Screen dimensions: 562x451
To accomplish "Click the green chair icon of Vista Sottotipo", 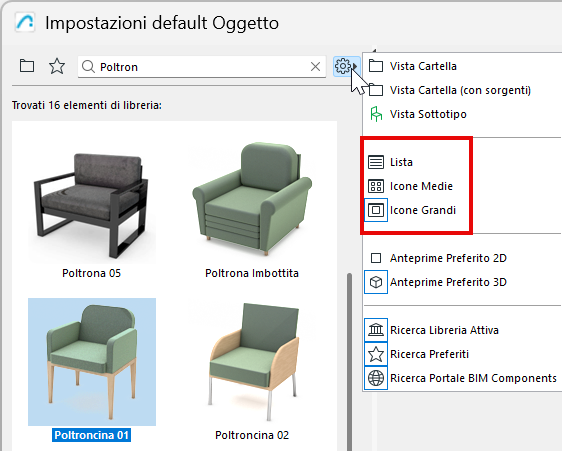I will click(x=376, y=114).
